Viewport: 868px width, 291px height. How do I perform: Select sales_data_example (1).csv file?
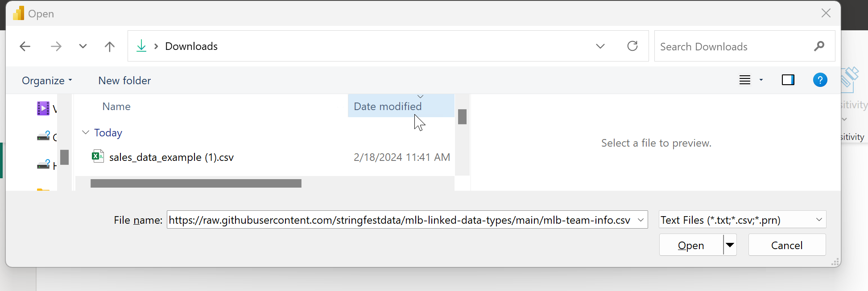point(171,157)
